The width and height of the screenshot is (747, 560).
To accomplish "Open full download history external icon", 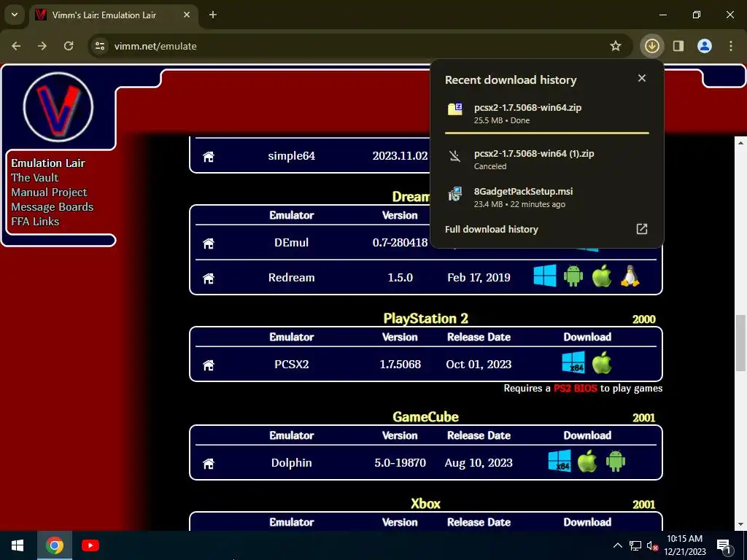I will (642, 229).
